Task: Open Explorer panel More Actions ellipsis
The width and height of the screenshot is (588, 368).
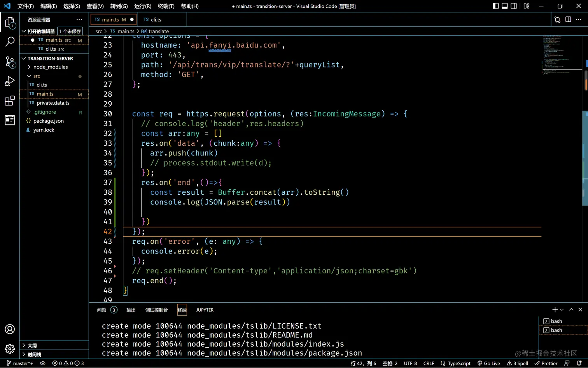Action: 79,19
